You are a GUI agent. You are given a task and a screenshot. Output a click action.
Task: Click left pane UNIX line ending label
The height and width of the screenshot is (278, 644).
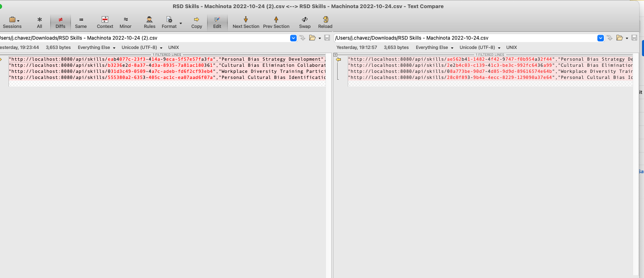(x=173, y=47)
